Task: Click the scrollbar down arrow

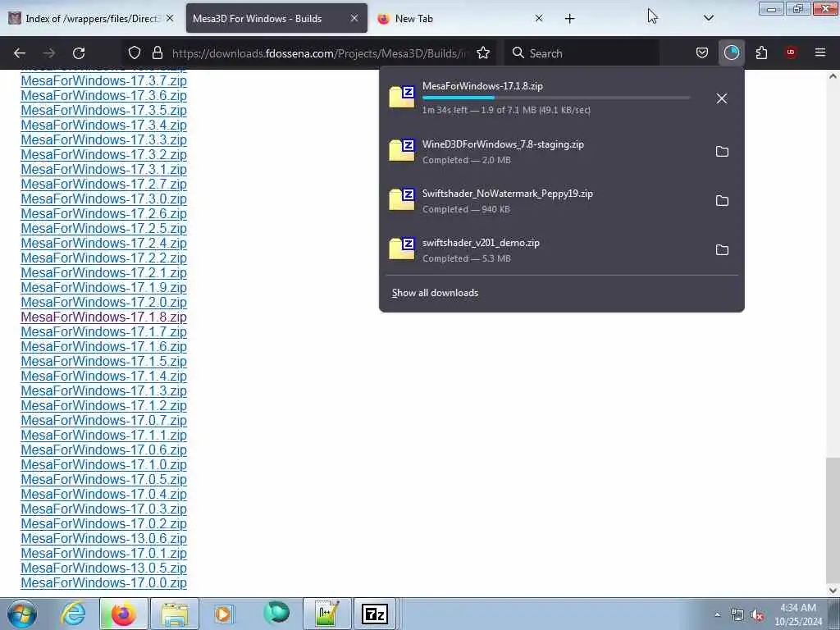Action: 833,590
